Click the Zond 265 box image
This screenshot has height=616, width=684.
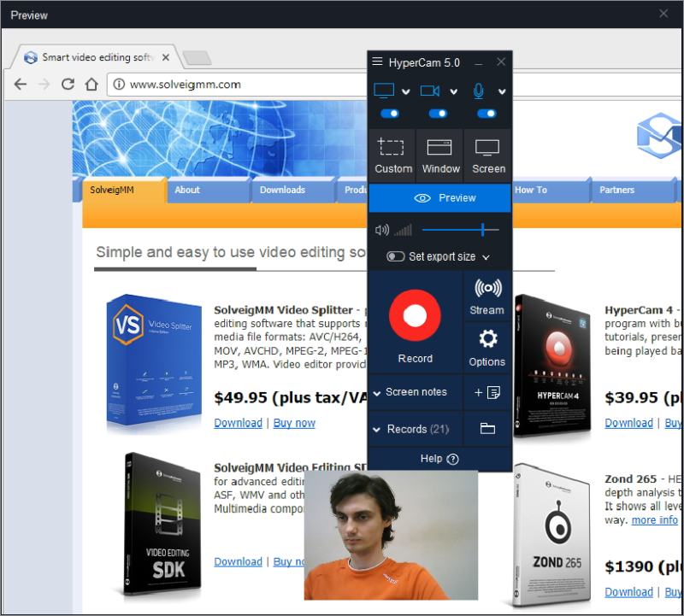point(551,535)
